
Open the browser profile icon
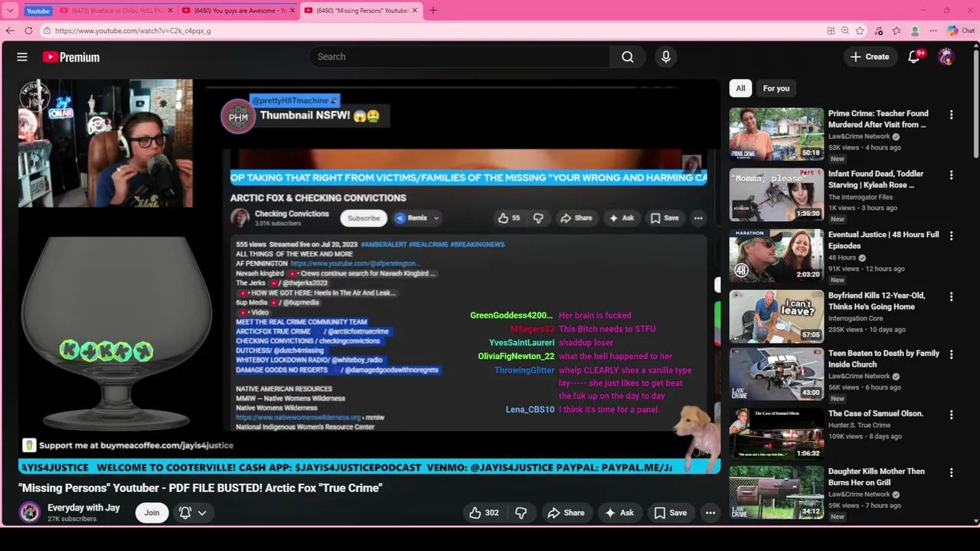tap(915, 31)
